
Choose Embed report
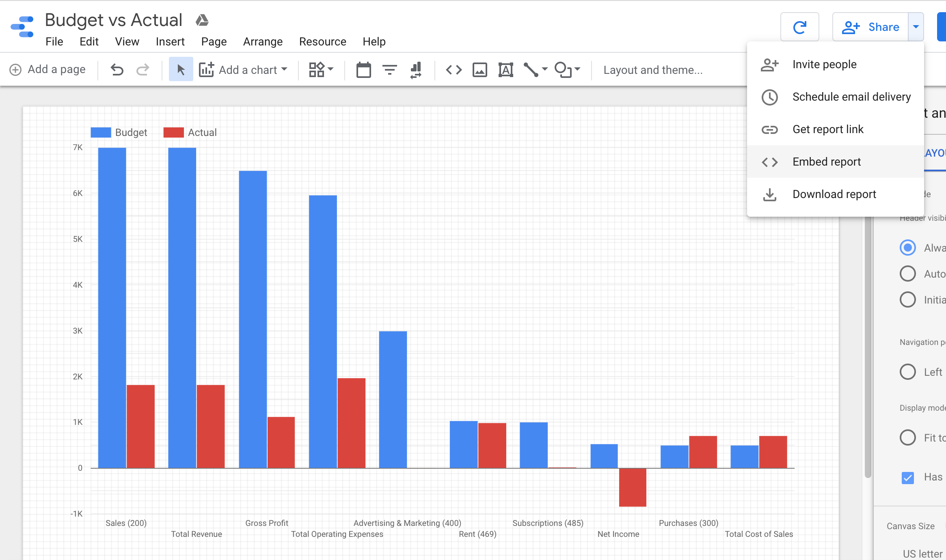click(x=836, y=162)
